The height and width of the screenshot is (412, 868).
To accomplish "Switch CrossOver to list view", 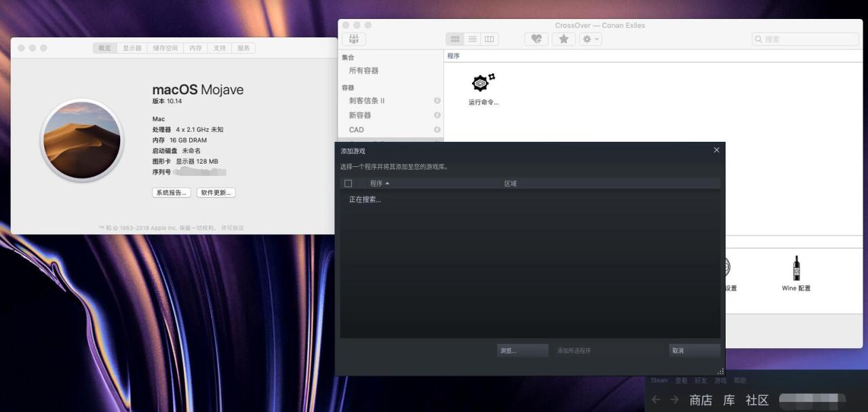I will [x=473, y=39].
